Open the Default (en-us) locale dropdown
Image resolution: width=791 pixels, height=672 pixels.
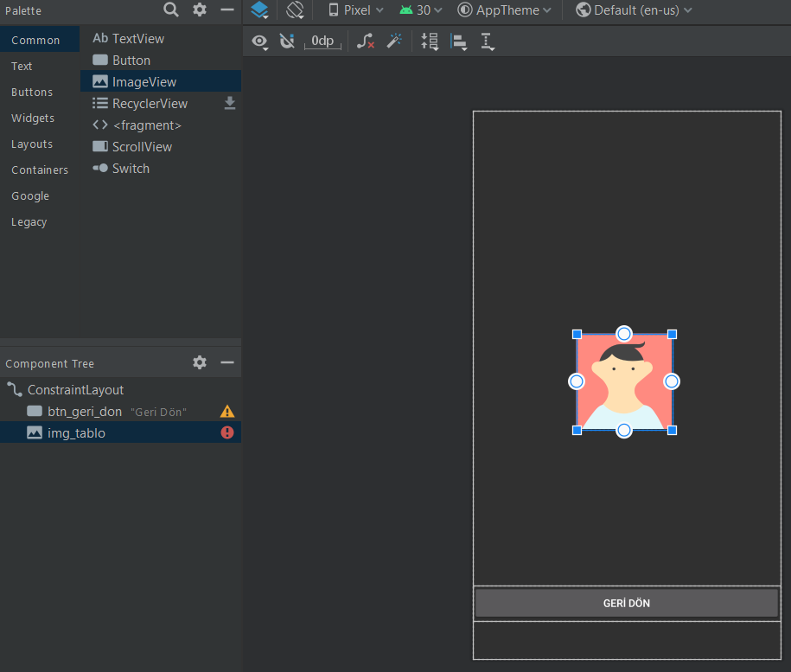[x=634, y=10]
